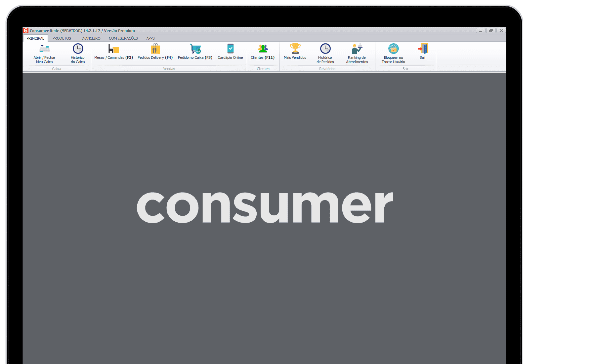Viewport: 595px width, 364px height.
Task: Restore down the Consumer window
Action: click(491, 30)
